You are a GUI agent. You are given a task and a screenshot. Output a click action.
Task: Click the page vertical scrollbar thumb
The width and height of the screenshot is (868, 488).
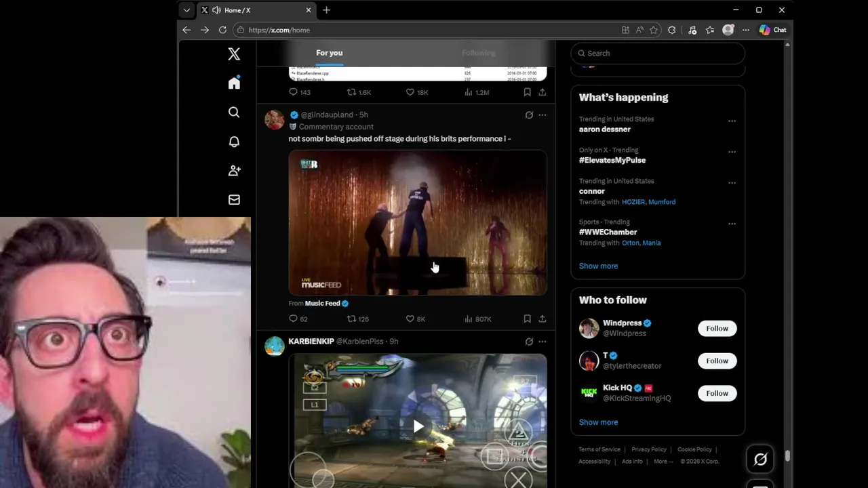(787, 456)
